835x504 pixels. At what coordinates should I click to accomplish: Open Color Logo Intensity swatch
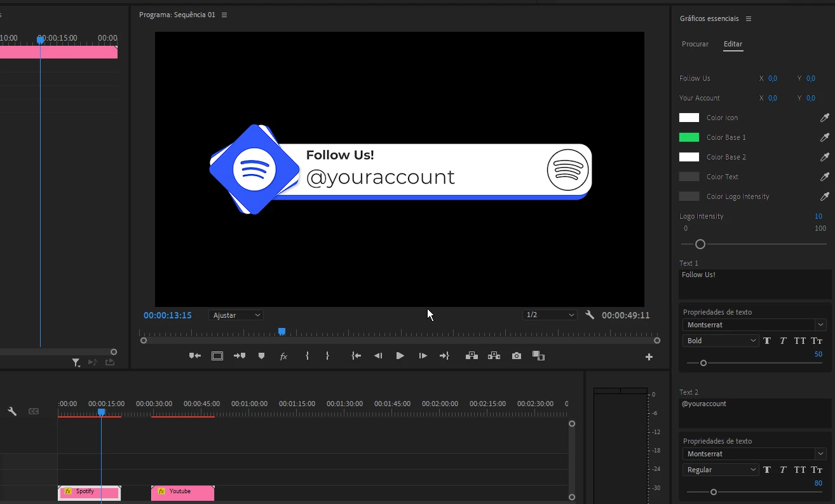pos(689,196)
